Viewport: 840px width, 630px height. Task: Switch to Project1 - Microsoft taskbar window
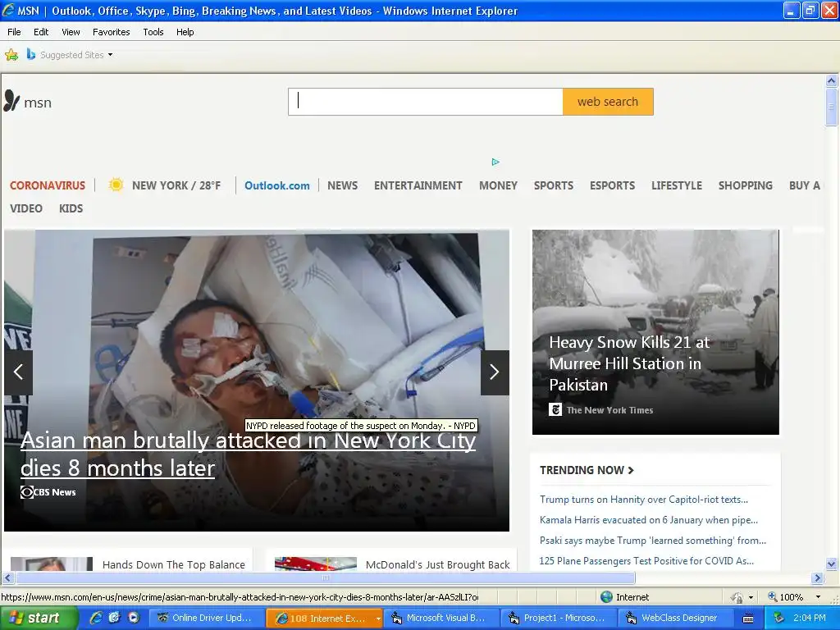[558, 618]
